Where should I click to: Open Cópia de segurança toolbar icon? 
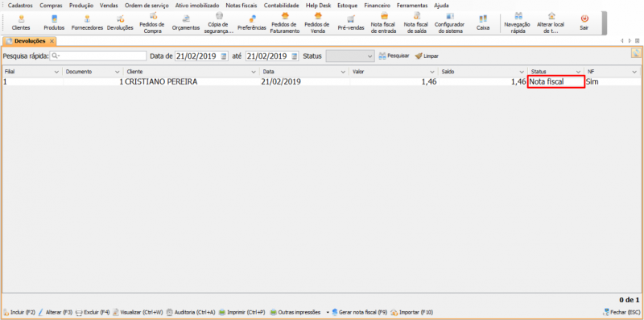pos(219,23)
